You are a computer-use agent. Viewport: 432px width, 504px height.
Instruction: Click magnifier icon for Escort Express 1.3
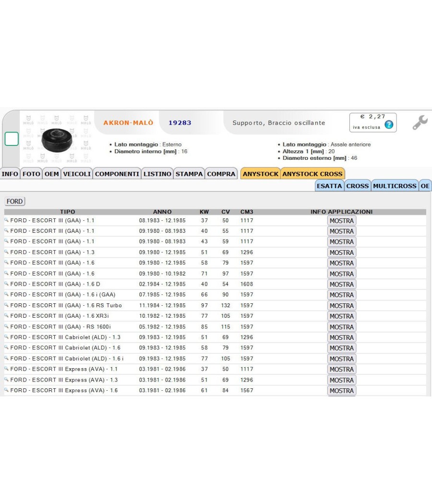coord(6,380)
